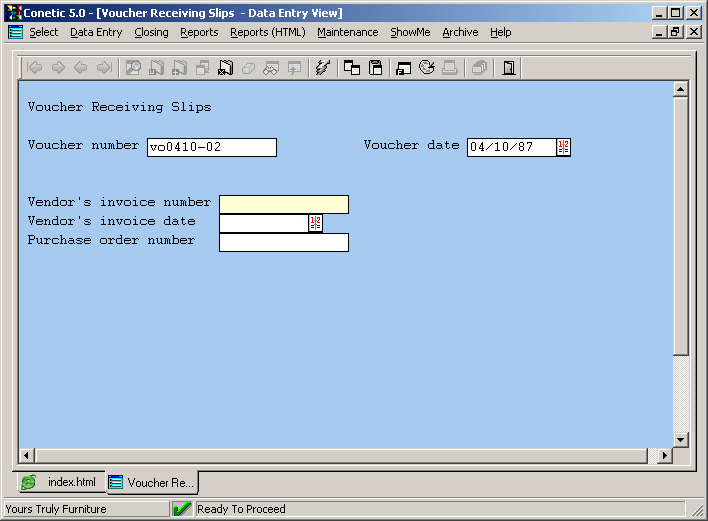Screen dimensions: 708x521
Task: Click the overlapping windows toolbar icon
Action: click(352, 68)
